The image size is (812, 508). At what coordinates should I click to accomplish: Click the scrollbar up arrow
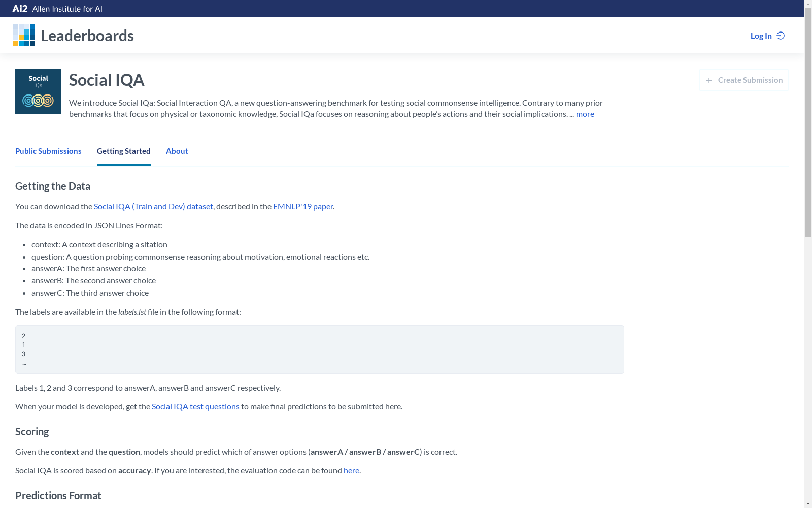tap(808, 4)
